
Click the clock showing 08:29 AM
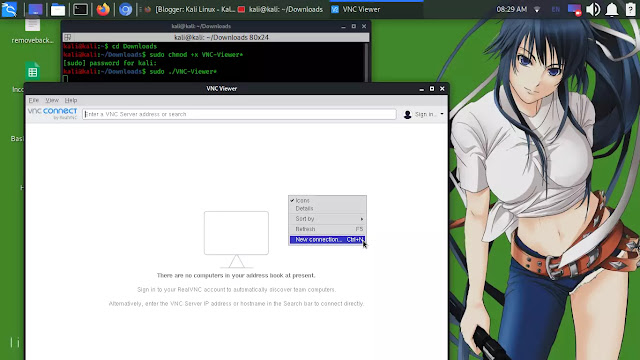click(511, 9)
